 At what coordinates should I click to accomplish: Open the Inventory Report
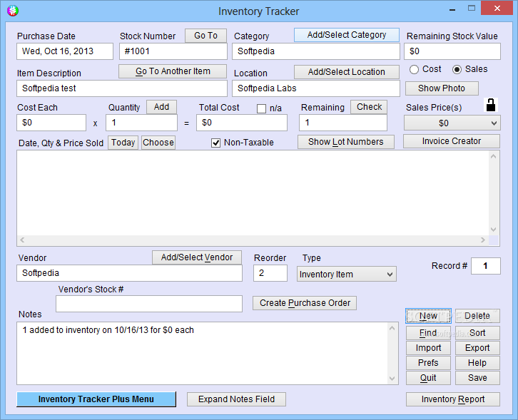pos(453,399)
